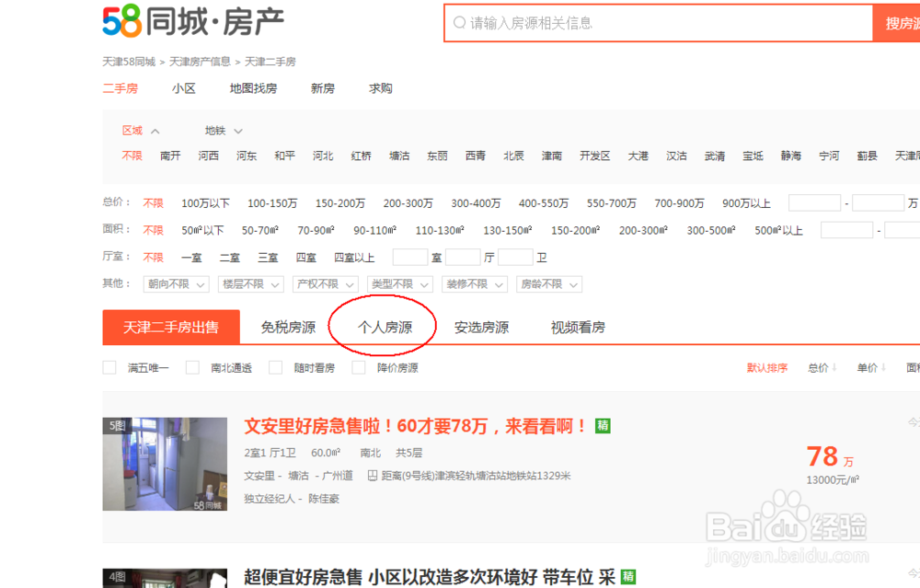Open the 文安里 listing photo thumbnail
Screen dimensions: 920x588
tap(165, 464)
